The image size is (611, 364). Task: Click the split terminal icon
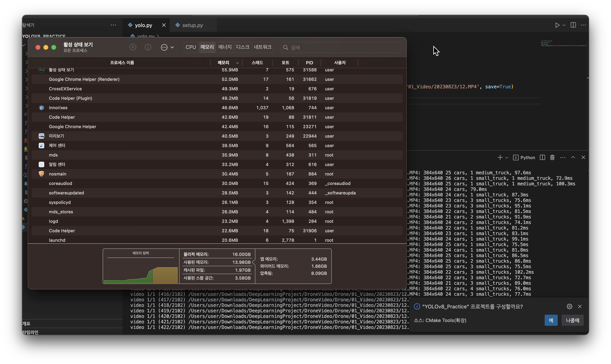(x=542, y=158)
